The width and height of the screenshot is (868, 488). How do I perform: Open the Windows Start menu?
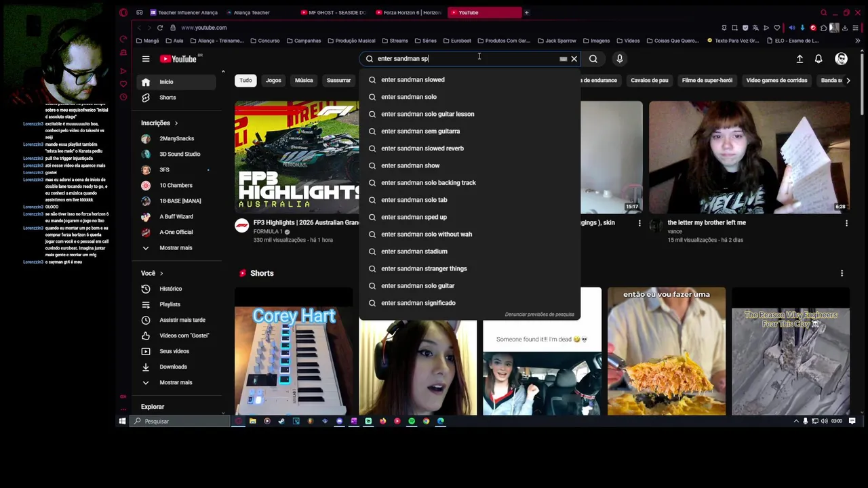point(122,421)
